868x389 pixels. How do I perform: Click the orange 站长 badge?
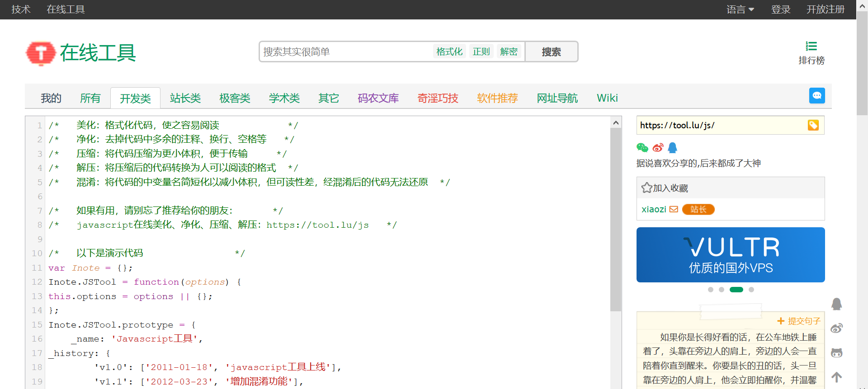tap(698, 209)
